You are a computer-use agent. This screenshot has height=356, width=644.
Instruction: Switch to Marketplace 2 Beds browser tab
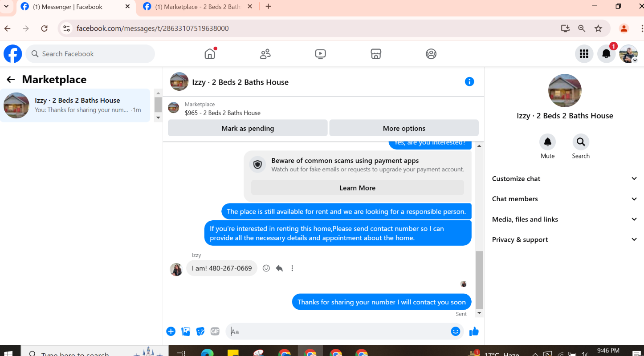197,7
